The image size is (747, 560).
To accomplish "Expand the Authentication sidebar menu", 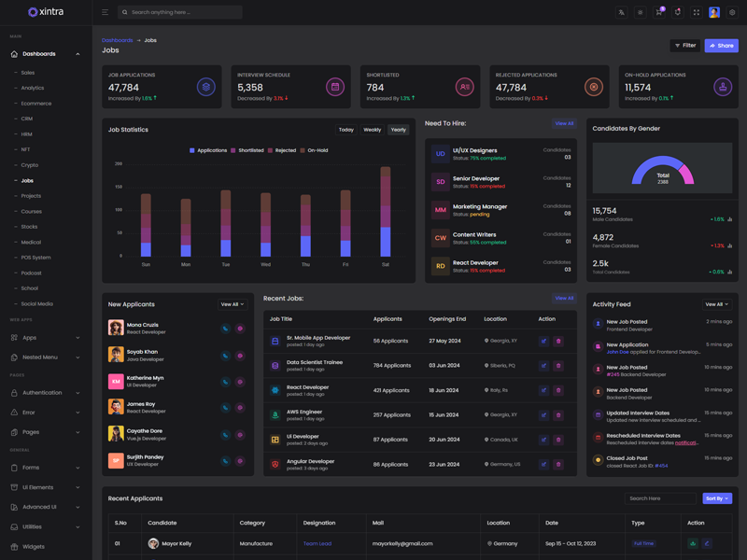I will 45,393.
